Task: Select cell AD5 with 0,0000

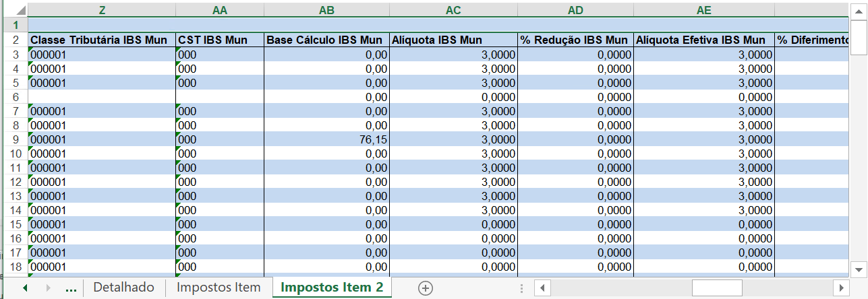Action: pyautogui.click(x=575, y=83)
